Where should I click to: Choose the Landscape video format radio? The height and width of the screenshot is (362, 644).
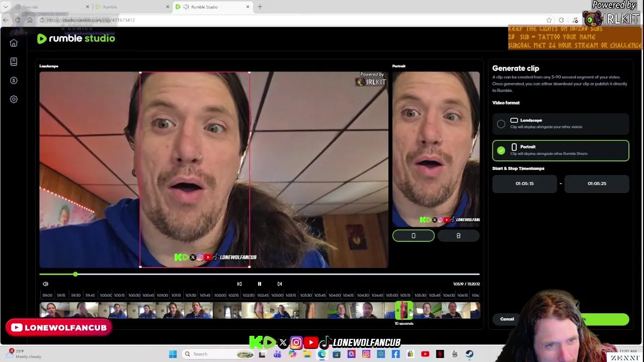501,124
